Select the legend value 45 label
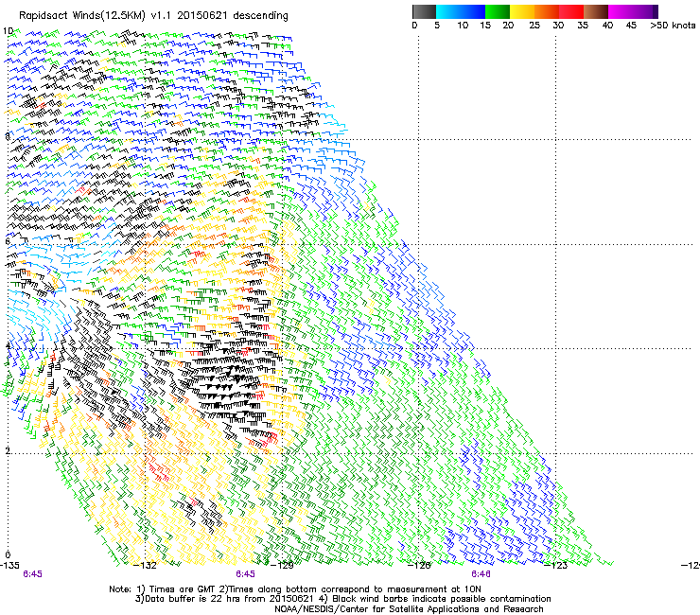Image resolution: width=700 pixels, height=615 pixels. (631, 26)
